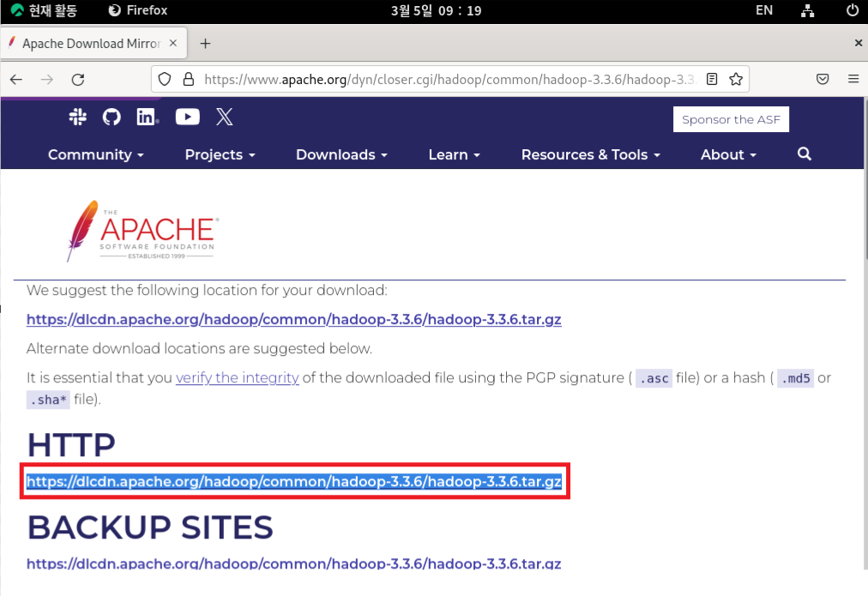Bookmark this page with star icon
This screenshot has width=868, height=596.
pyautogui.click(x=736, y=79)
